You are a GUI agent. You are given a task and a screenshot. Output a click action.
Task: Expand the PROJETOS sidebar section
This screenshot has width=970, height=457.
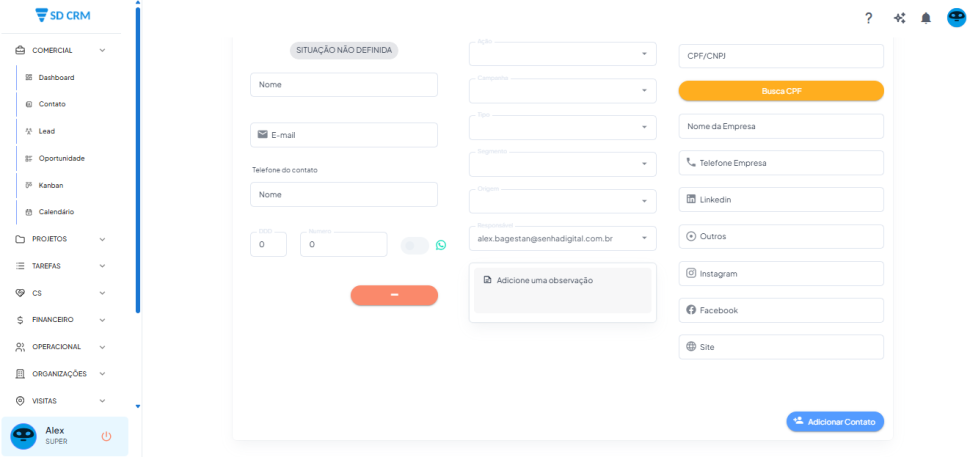60,239
